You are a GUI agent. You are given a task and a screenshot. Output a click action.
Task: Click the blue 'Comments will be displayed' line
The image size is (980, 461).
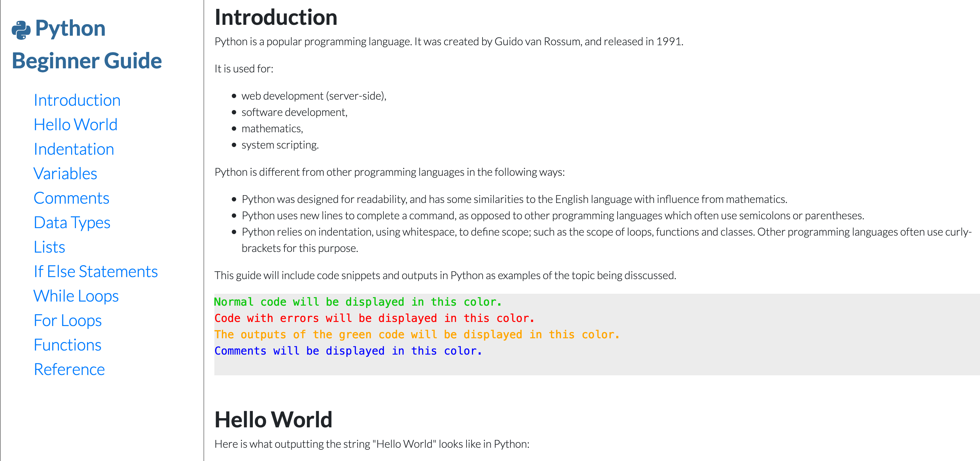(348, 351)
